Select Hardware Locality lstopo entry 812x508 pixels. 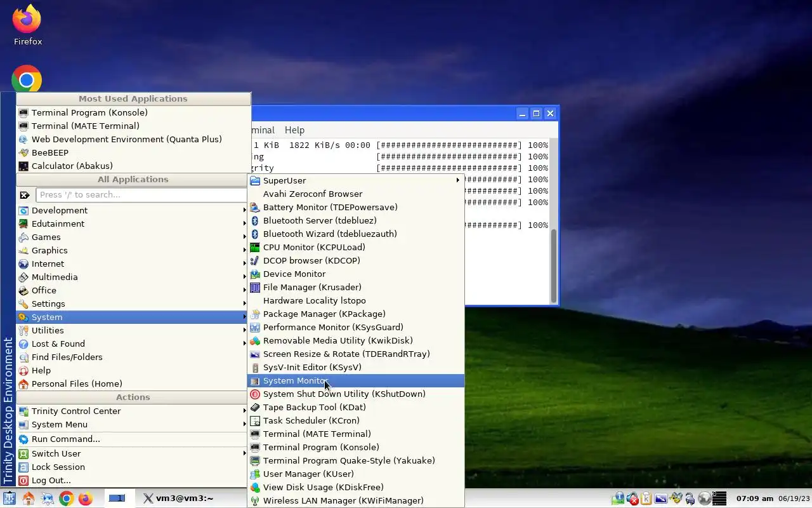tap(356, 300)
